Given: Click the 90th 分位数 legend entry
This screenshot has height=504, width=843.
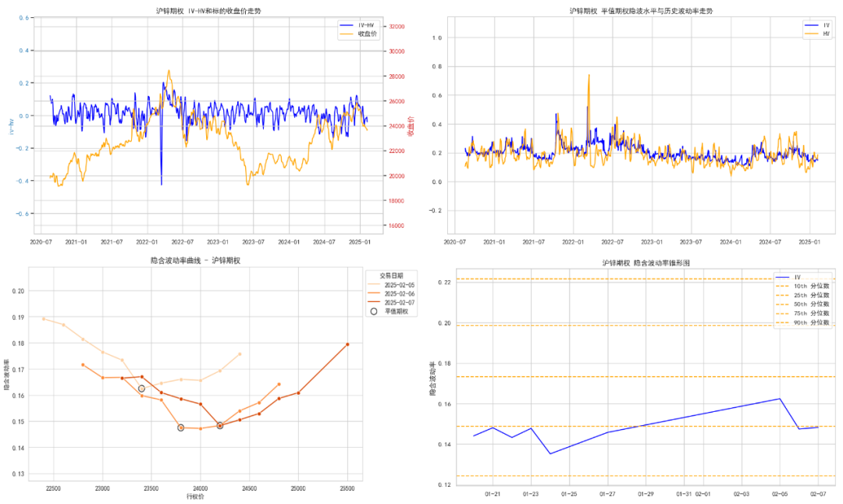Looking at the screenshot, I should (x=810, y=322).
